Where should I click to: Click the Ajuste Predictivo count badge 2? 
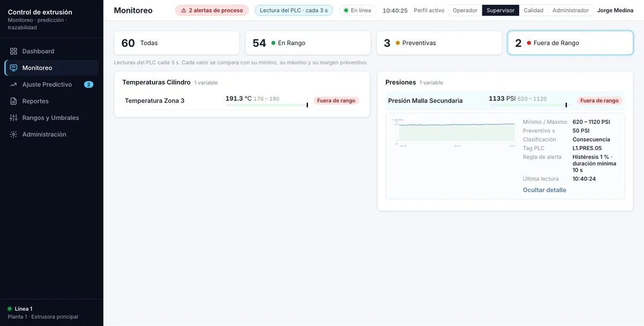89,85
